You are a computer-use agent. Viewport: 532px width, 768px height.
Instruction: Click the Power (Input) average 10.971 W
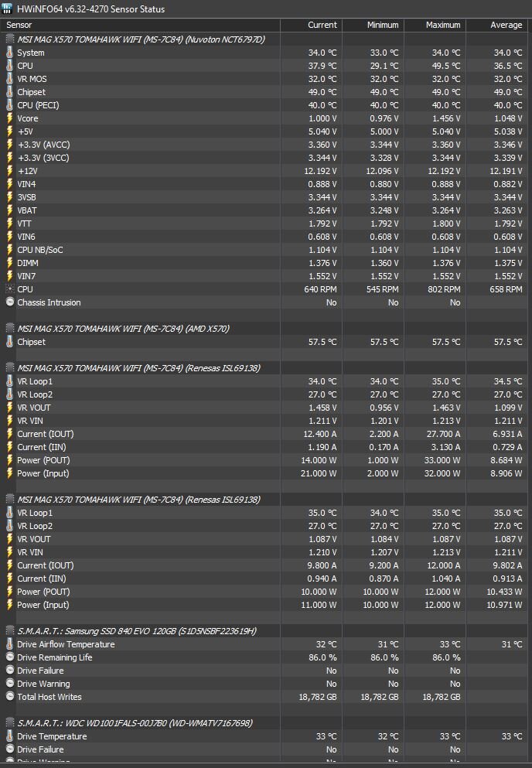pyautogui.click(x=505, y=605)
